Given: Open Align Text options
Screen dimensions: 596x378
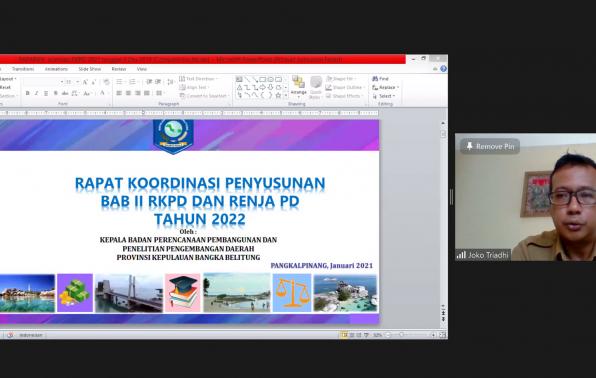Looking at the screenshot, I should pyautogui.click(x=194, y=87).
